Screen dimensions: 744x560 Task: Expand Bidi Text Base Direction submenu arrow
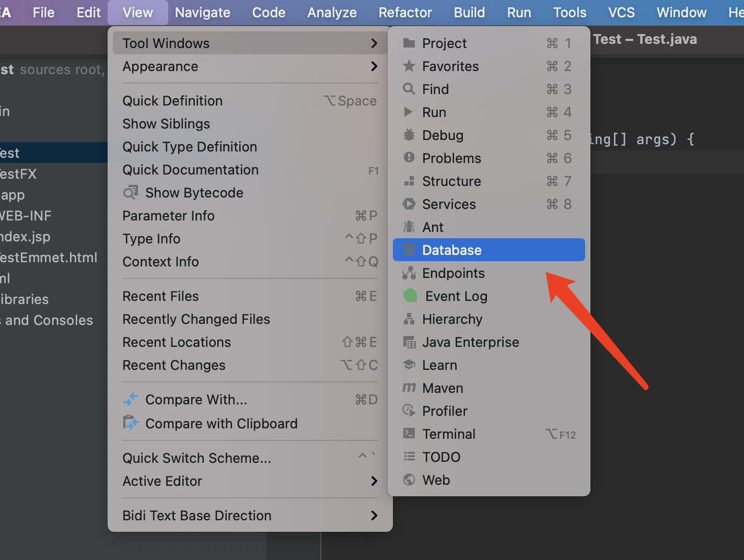374,516
